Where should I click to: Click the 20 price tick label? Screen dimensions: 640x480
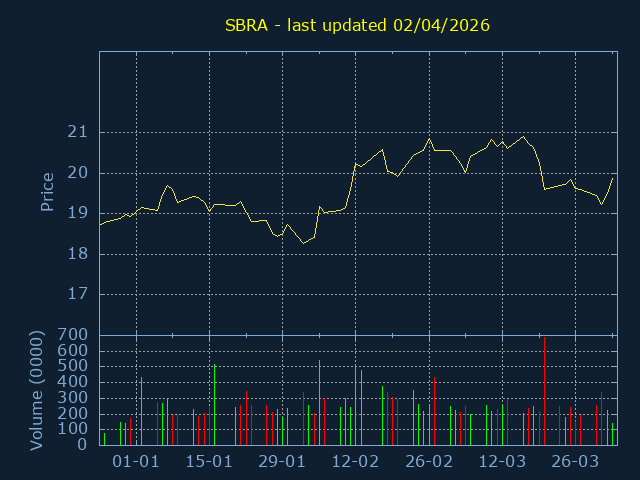point(78,173)
